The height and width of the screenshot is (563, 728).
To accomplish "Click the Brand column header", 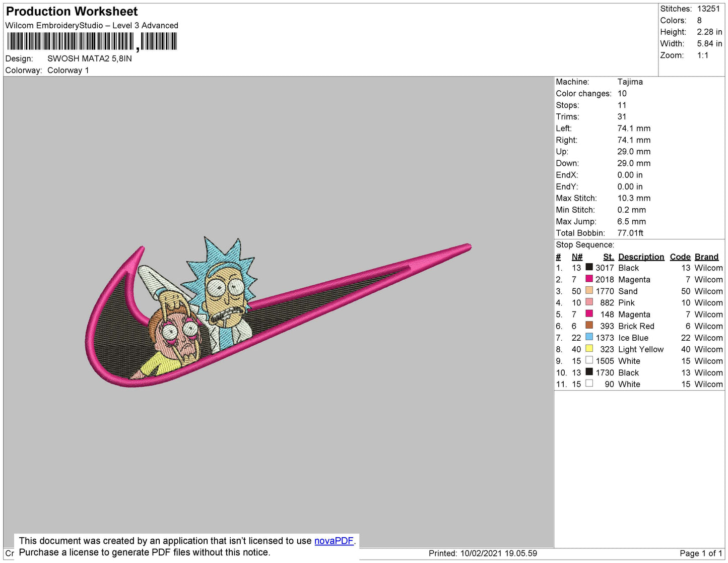I will [706, 257].
